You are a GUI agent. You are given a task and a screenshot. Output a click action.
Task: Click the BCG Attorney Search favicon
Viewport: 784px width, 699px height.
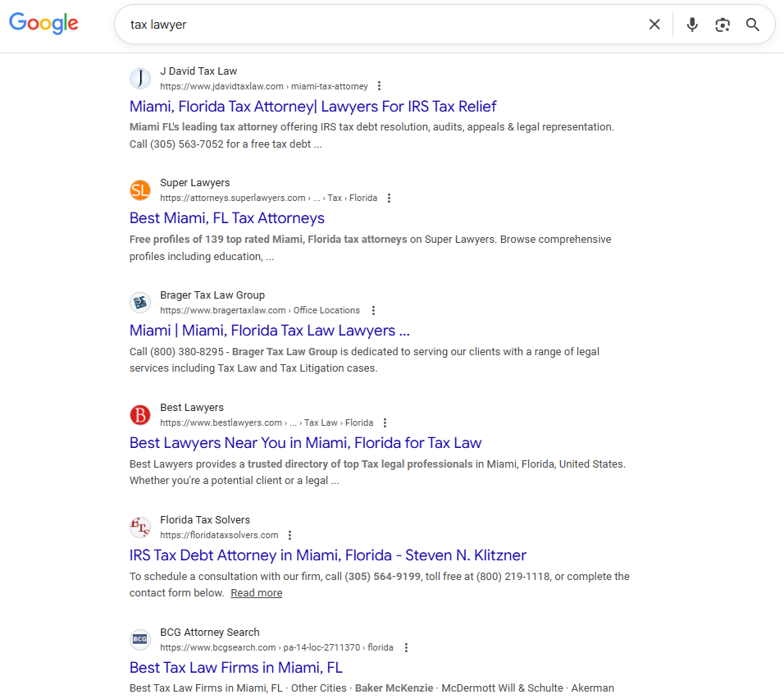[x=139, y=639]
